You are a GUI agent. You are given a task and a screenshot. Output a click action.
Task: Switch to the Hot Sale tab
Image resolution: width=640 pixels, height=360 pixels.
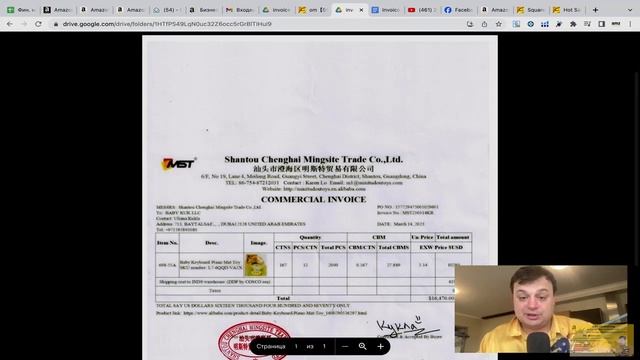point(567,10)
